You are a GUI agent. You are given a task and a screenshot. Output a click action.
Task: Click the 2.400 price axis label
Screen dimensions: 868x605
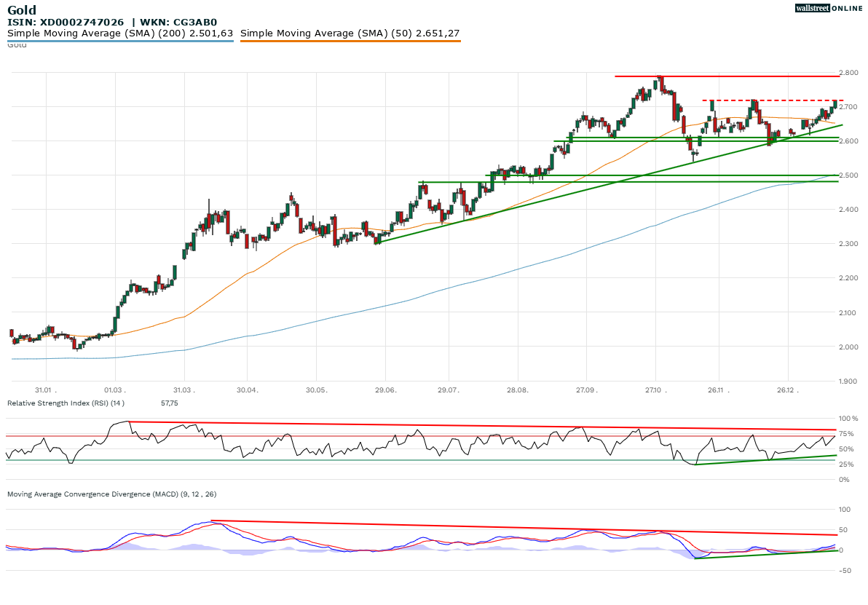click(x=848, y=210)
